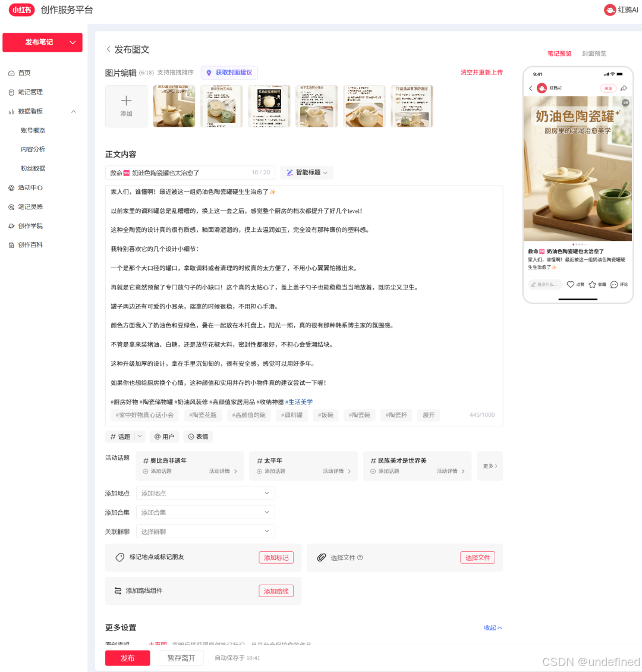Click the lightbulb 获取封面建议 button

click(x=229, y=73)
